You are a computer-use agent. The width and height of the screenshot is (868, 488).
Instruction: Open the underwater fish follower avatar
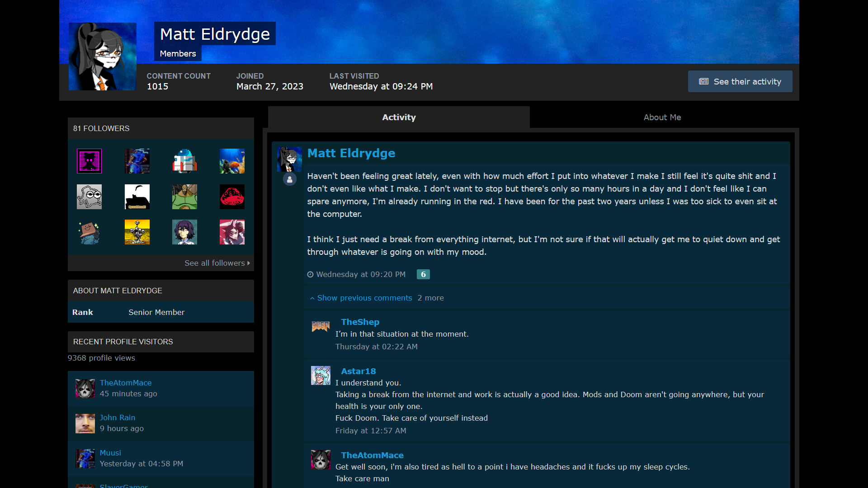232,161
